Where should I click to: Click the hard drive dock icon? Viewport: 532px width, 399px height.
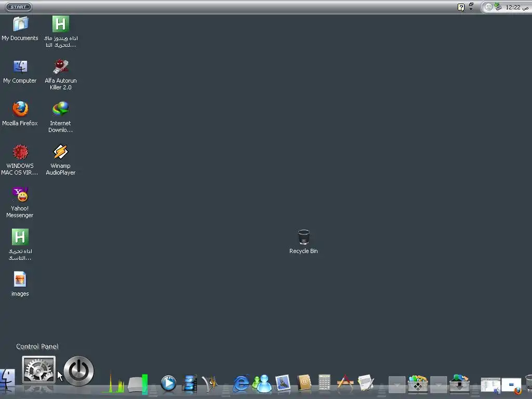[137, 384]
